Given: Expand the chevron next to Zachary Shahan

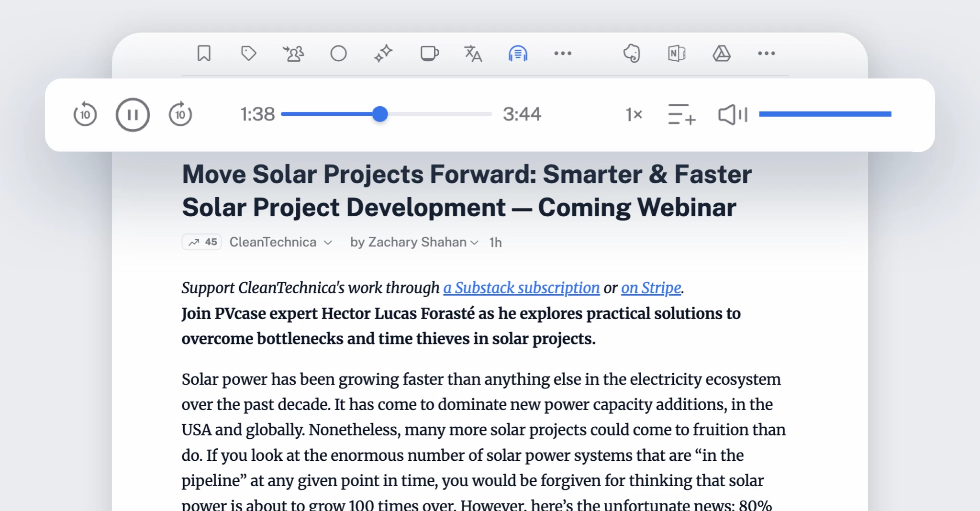Looking at the screenshot, I should coord(474,243).
